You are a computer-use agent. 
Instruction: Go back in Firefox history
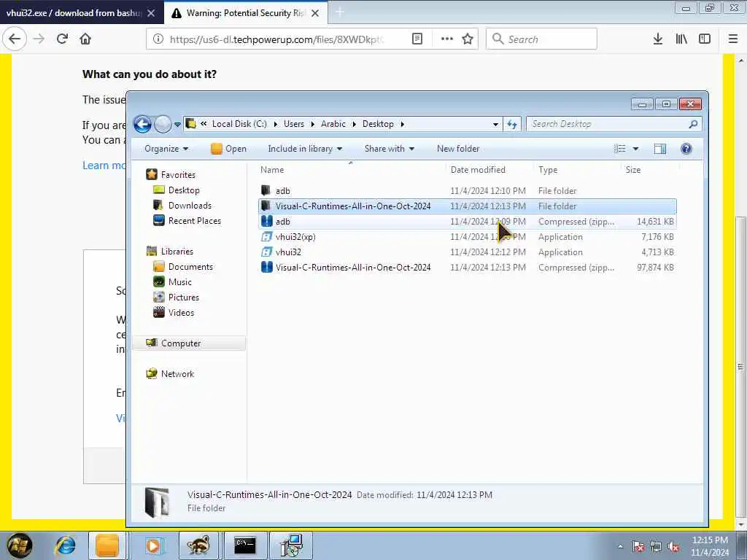15,39
